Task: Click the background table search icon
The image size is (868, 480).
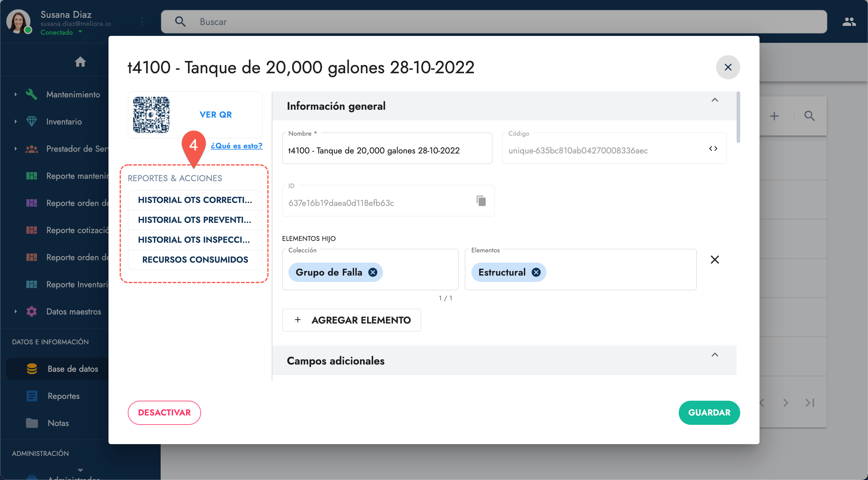Action: point(809,116)
